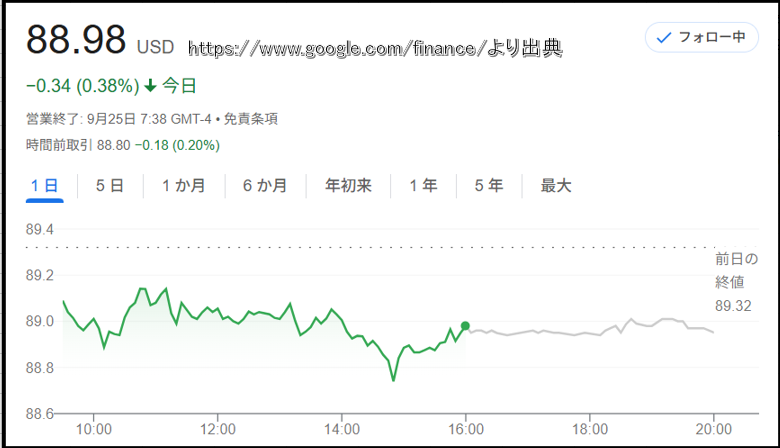780x448 pixels.
Task: Click the green closing-price dot on chart
Action: [465, 326]
